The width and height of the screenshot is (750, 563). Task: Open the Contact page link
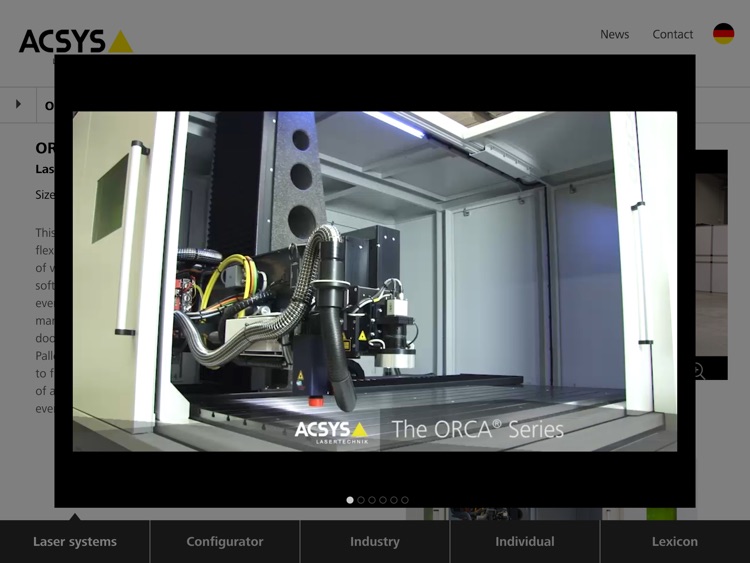[x=673, y=34]
